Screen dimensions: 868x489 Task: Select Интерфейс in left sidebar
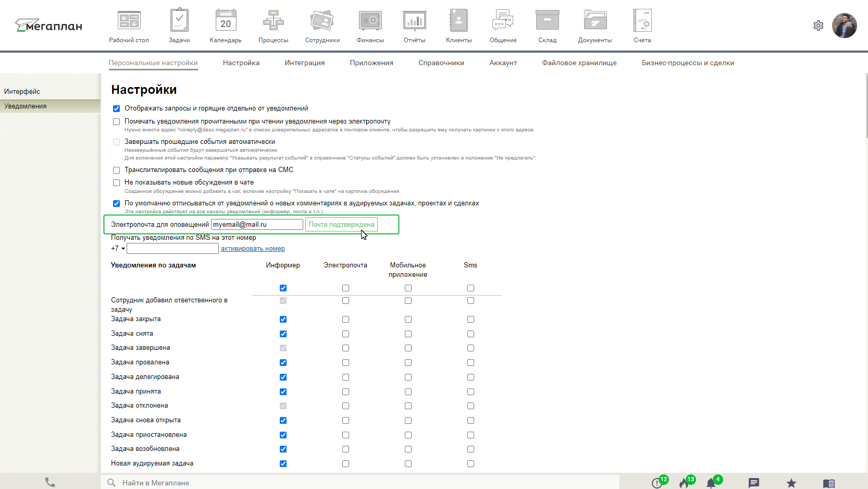pyautogui.click(x=50, y=91)
